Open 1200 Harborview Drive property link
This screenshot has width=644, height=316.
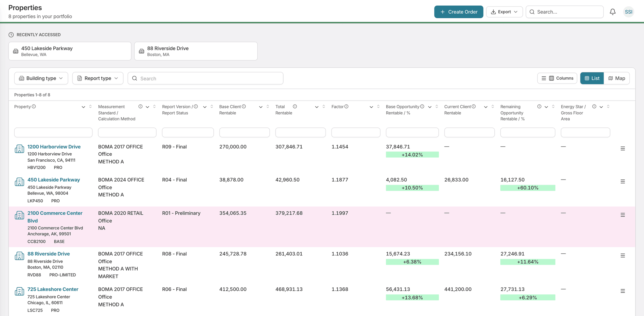pos(54,147)
